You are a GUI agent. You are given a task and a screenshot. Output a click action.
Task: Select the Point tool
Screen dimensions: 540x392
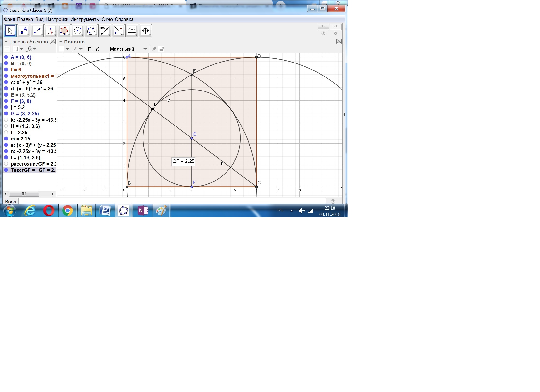(x=23, y=31)
